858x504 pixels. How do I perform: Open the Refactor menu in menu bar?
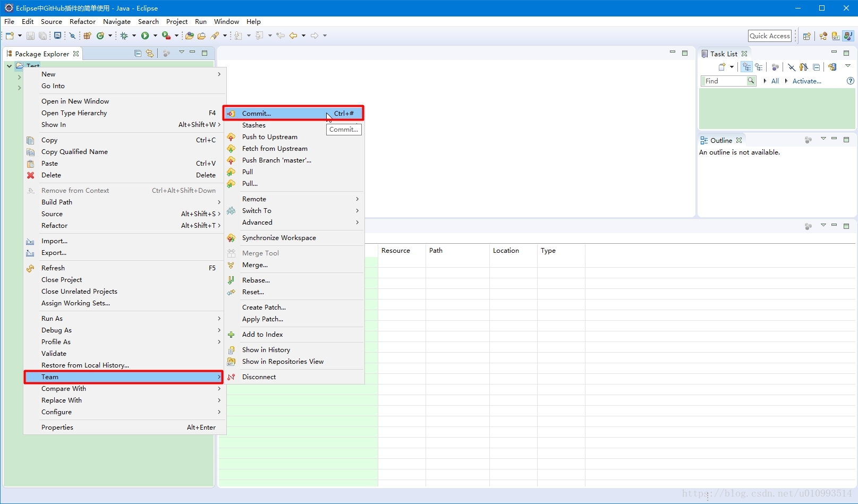(82, 22)
